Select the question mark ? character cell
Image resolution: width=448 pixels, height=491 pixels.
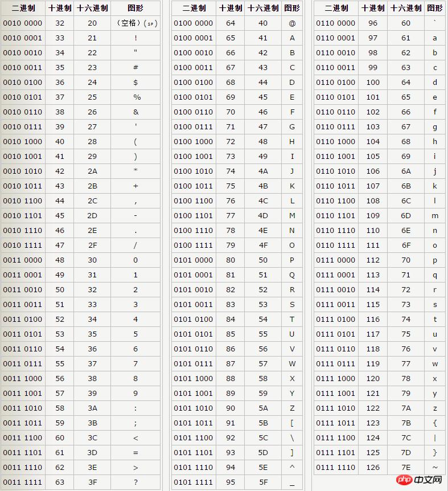[x=135, y=482]
